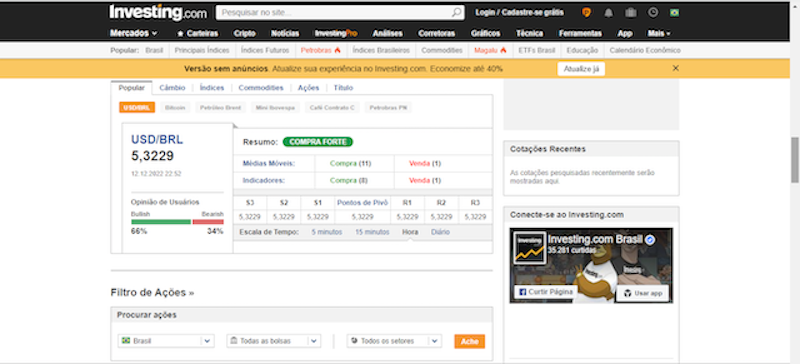Switch to the Título tab
The image size is (800, 364).
(x=343, y=88)
